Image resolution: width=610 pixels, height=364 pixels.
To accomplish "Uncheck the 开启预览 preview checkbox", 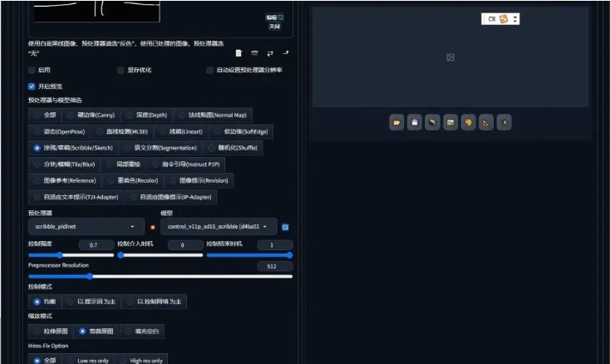I will click(32, 86).
